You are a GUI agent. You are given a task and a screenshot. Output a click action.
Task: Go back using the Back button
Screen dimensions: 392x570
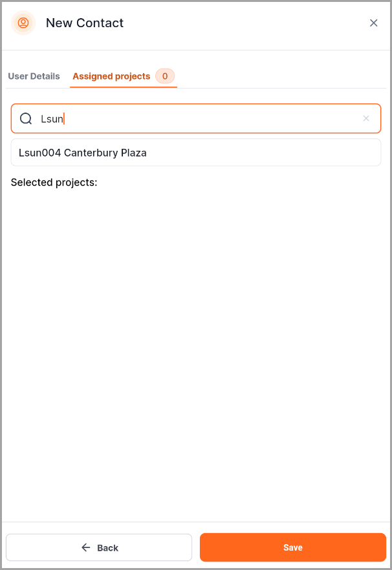pos(99,547)
